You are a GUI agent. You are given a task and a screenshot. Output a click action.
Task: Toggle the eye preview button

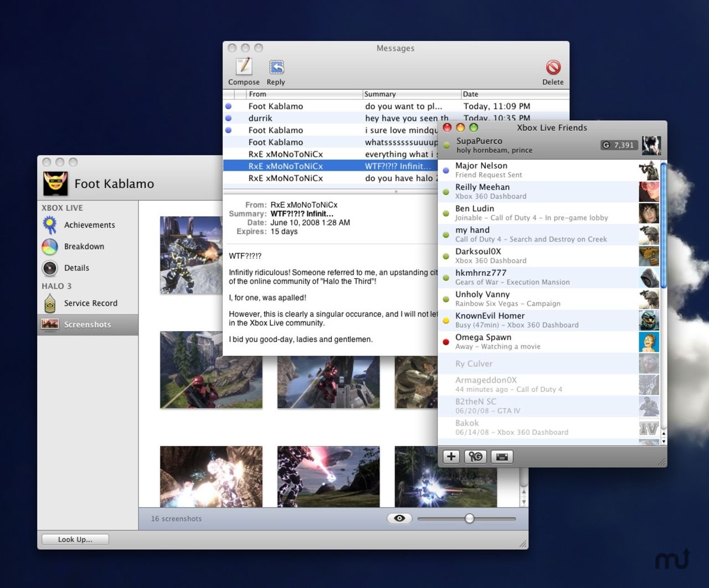point(399,519)
